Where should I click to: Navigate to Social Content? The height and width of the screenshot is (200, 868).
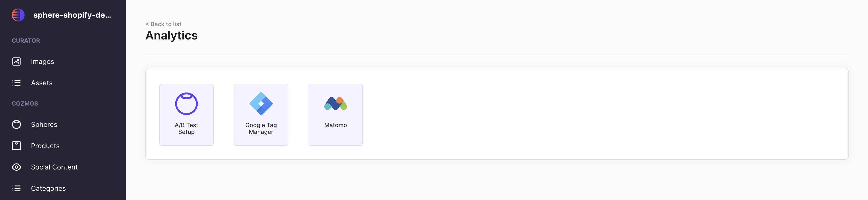click(54, 167)
